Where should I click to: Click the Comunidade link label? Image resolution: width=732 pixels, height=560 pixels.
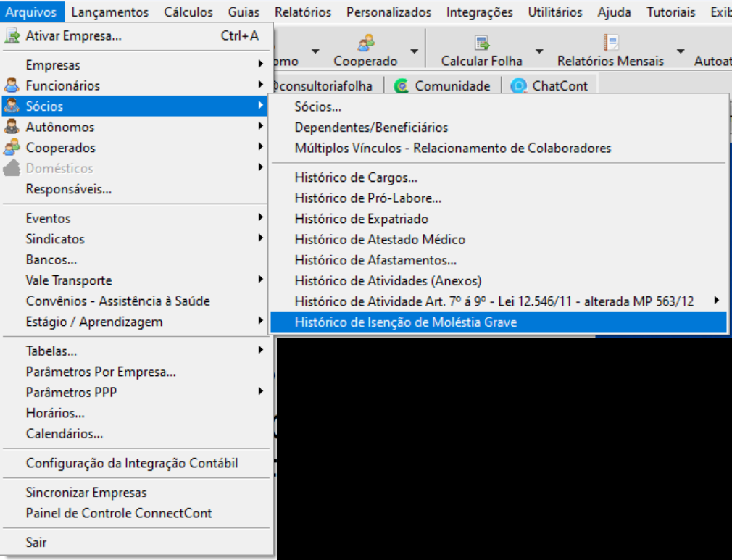click(452, 86)
